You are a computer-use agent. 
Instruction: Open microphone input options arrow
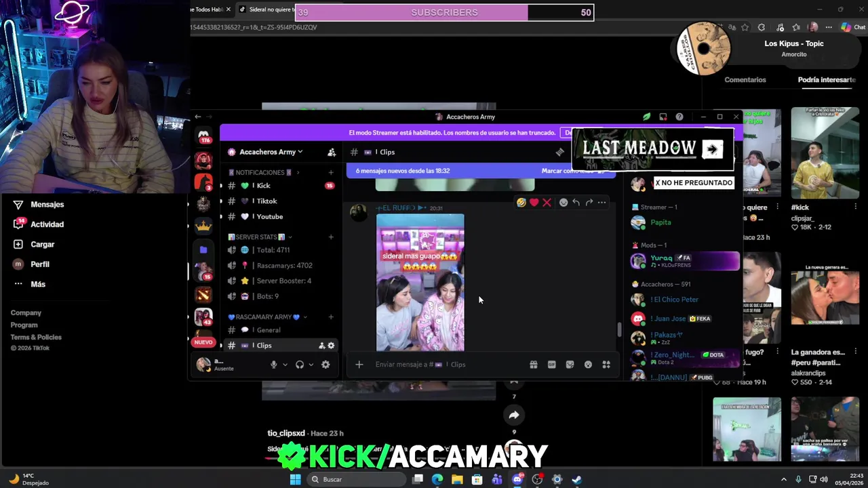[x=285, y=365]
